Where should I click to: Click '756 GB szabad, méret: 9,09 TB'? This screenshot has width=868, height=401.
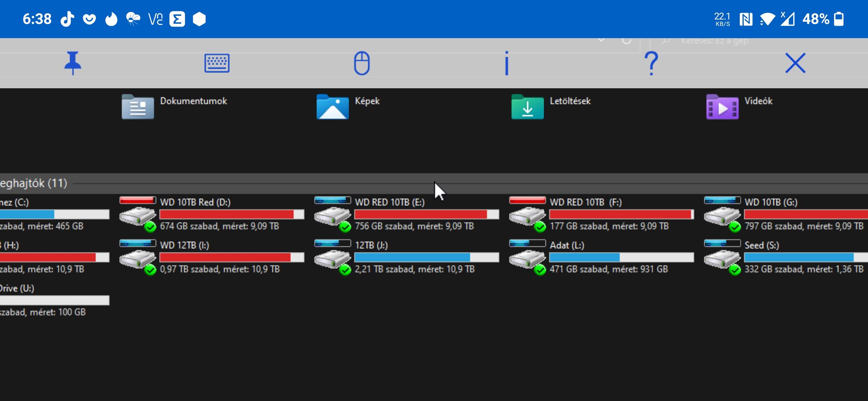(x=414, y=226)
